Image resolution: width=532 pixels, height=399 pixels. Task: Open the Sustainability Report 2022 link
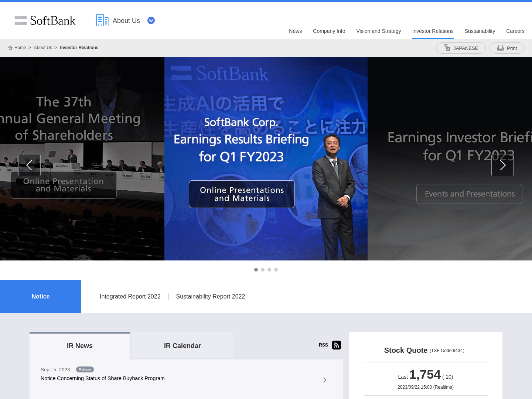[x=210, y=297]
